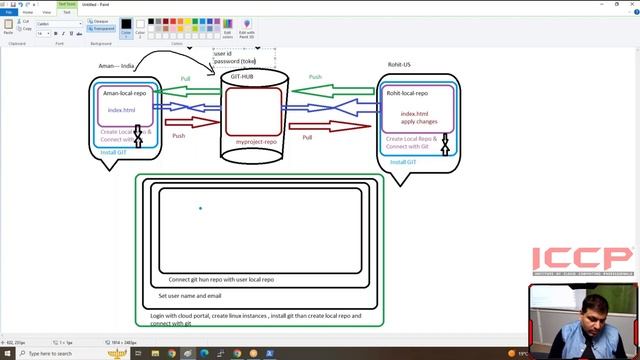Click the 'myproject-repo' label

256,142
